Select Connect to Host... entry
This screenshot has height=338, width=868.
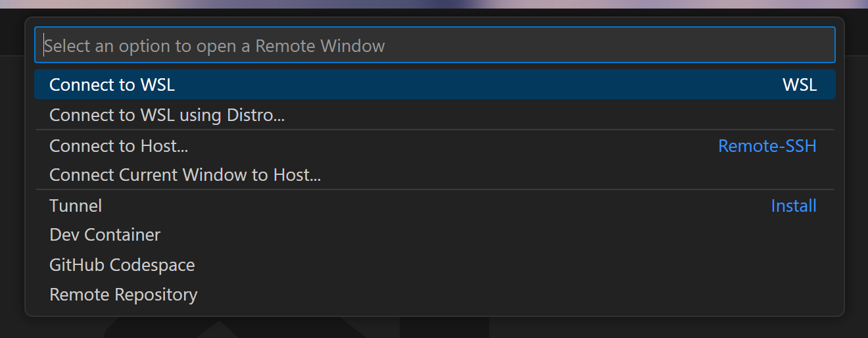[118, 146]
